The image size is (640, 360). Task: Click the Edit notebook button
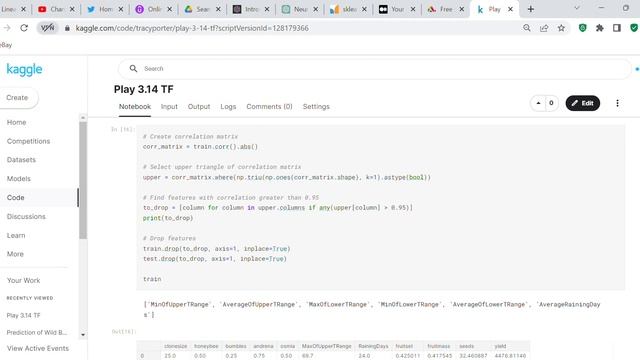pos(582,103)
